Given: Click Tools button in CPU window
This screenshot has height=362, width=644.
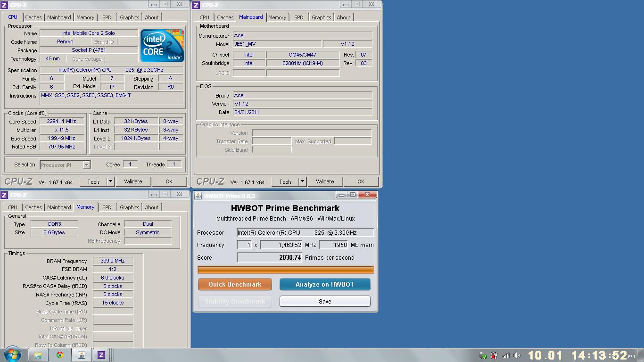Looking at the screenshot, I should (93, 181).
